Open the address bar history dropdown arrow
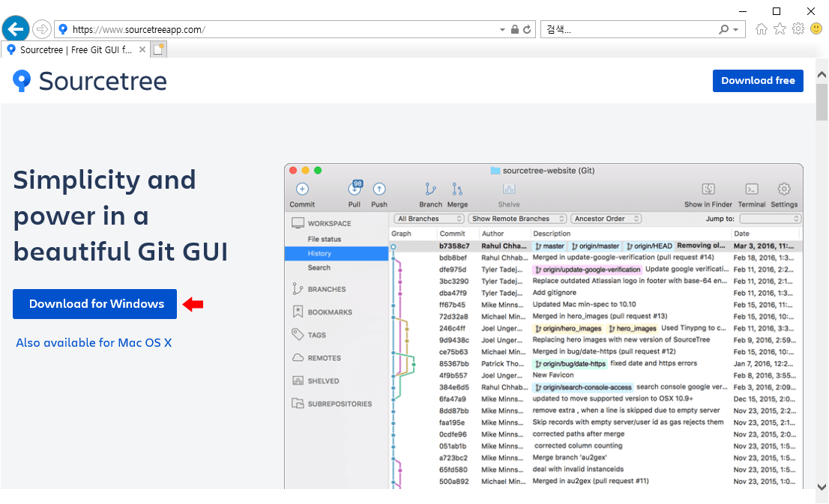The width and height of the screenshot is (829, 504). coord(502,30)
